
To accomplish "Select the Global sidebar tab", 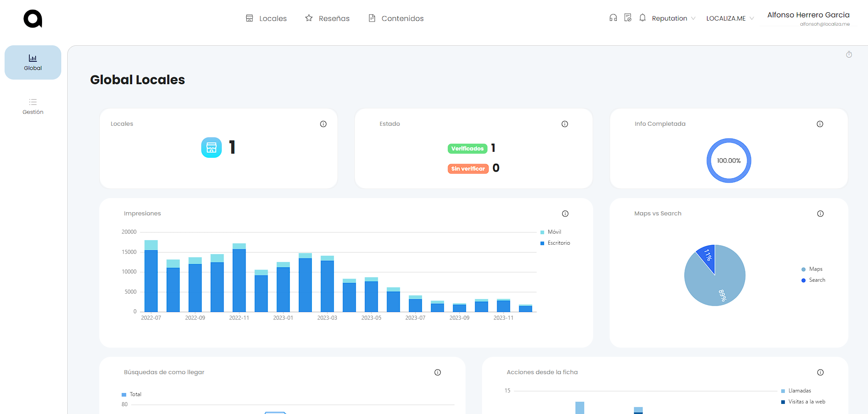I will click(33, 63).
